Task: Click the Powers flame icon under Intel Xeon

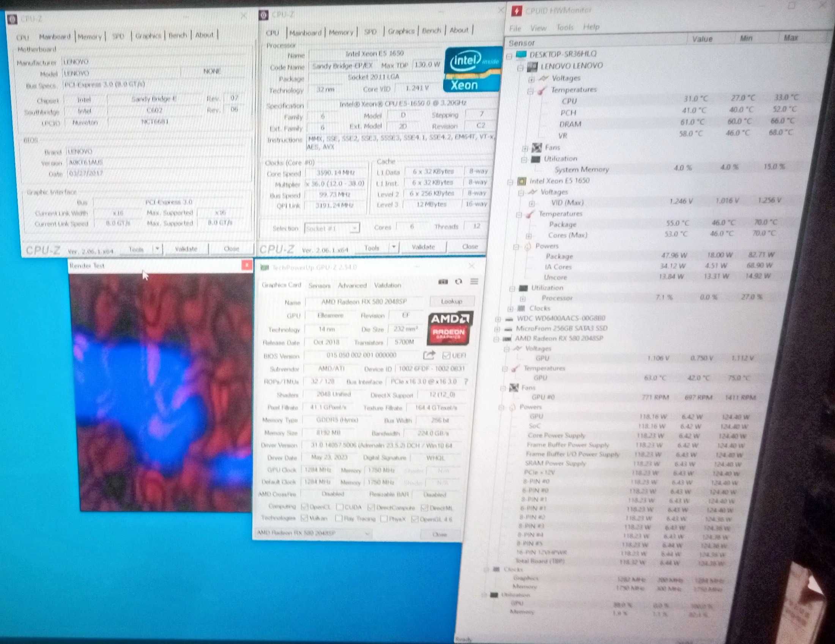Action: (528, 246)
